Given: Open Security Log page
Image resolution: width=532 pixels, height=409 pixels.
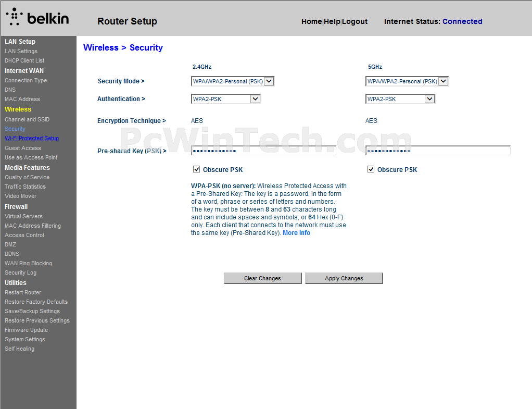Looking at the screenshot, I should pyautogui.click(x=21, y=273).
